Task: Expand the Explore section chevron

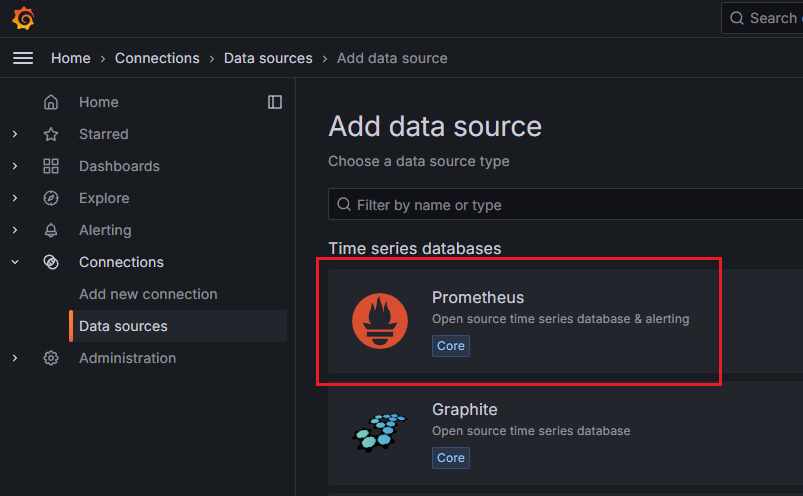Action: [15, 198]
